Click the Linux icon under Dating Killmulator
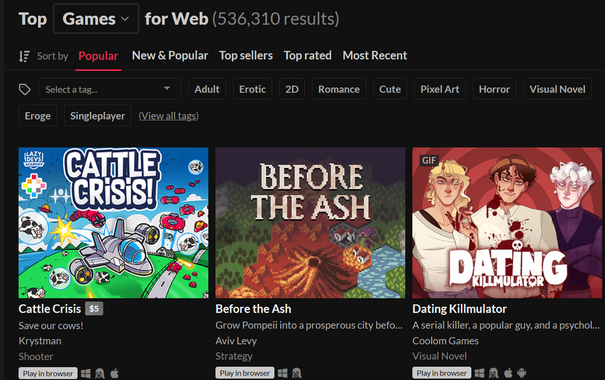Screen dimensions: 605x380 click(x=493, y=373)
